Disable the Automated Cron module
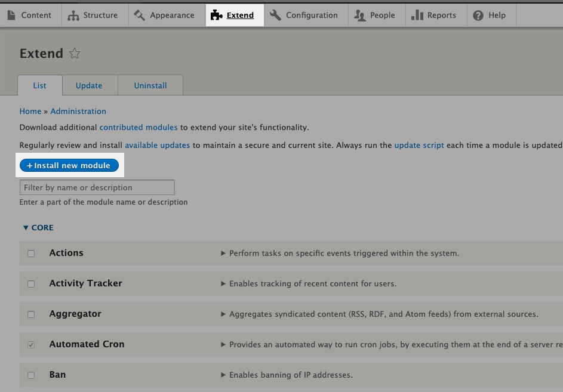 coord(31,344)
